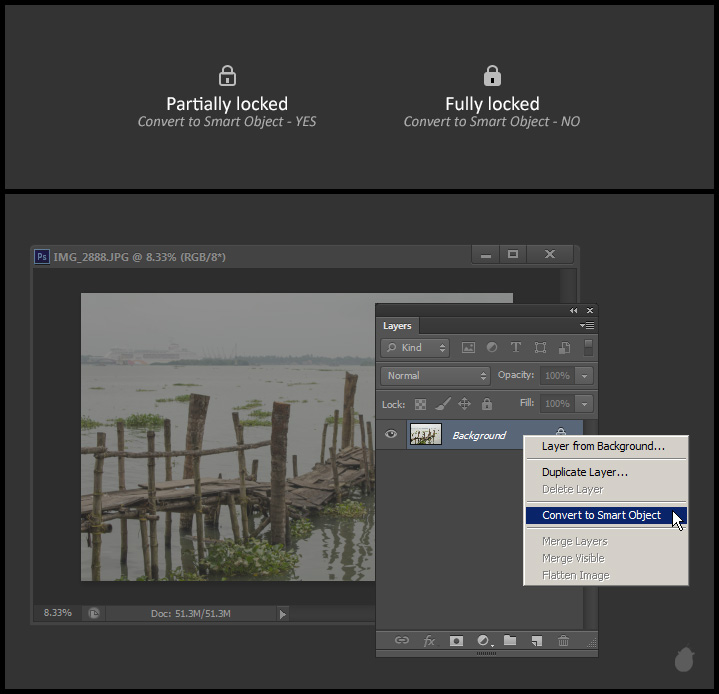719x694 pixels.
Task: Click the adjustment layer filter icon
Action: pyautogui.click(x=492, y=348)
